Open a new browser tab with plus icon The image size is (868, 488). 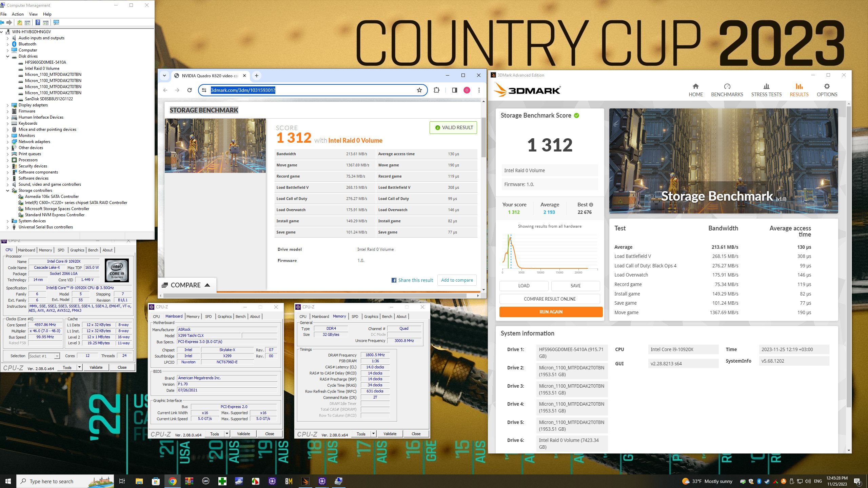point(257,76)
